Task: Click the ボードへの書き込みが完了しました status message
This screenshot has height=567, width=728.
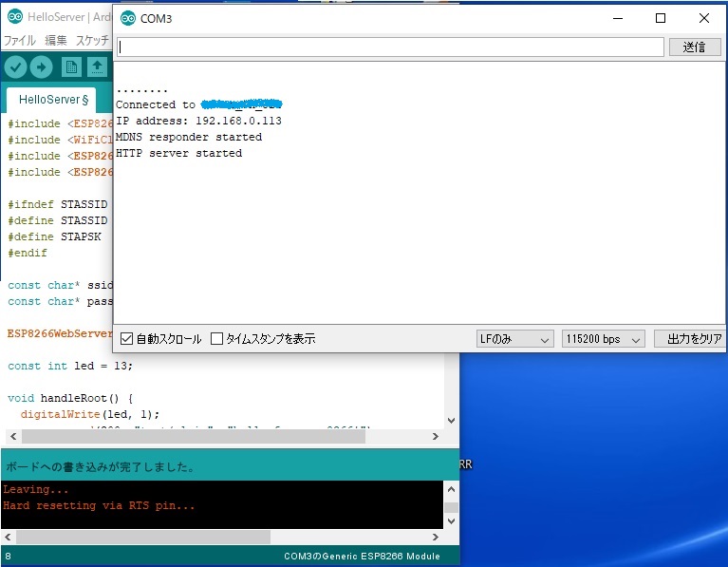Action: click(x=101, y=466)
